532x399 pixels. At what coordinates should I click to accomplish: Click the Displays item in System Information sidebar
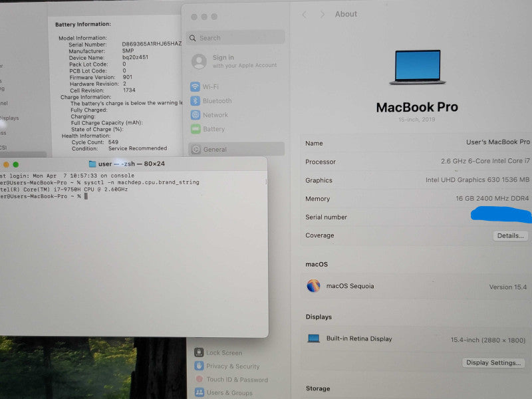pyautogui.click(x=9, y=118)
